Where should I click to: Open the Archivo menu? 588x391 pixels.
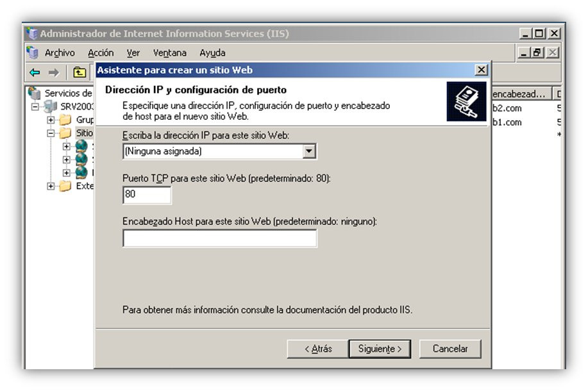[x=60, y=53]
